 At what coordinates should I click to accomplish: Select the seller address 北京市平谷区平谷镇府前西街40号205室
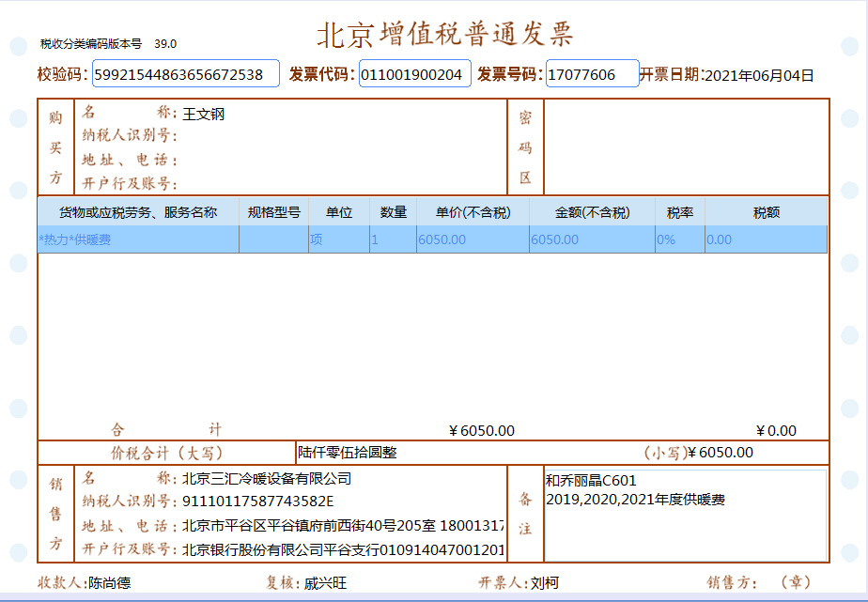point(309,526)
